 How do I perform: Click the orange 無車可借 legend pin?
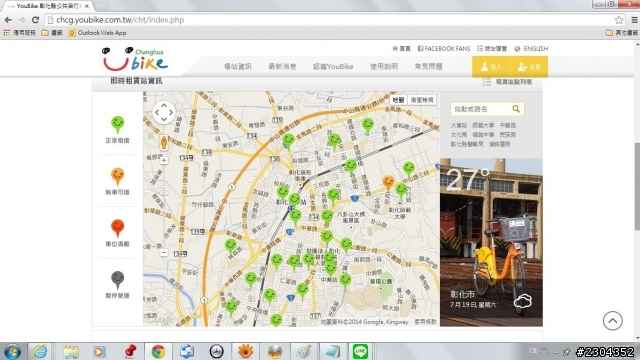[118, 176]
